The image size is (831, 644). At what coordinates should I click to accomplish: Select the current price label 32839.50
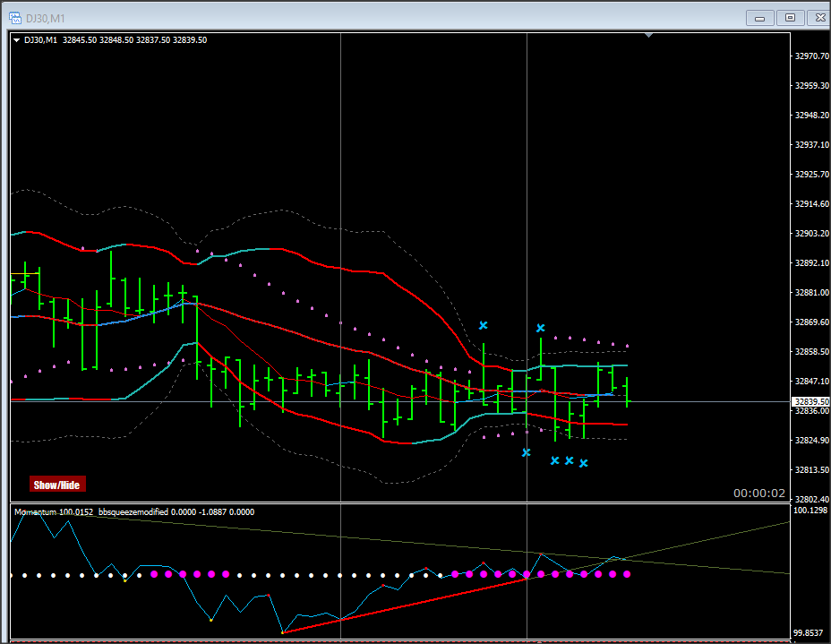click(x=810, y=402)
